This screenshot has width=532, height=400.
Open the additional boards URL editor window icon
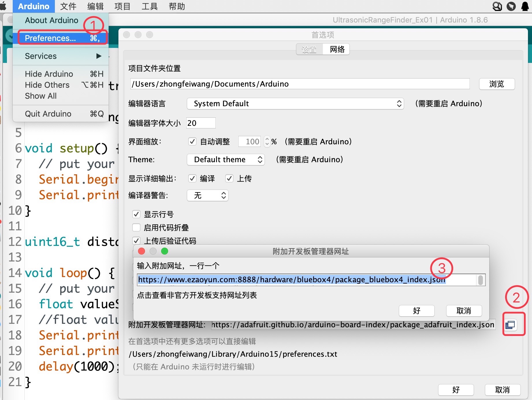click(510, 325)
